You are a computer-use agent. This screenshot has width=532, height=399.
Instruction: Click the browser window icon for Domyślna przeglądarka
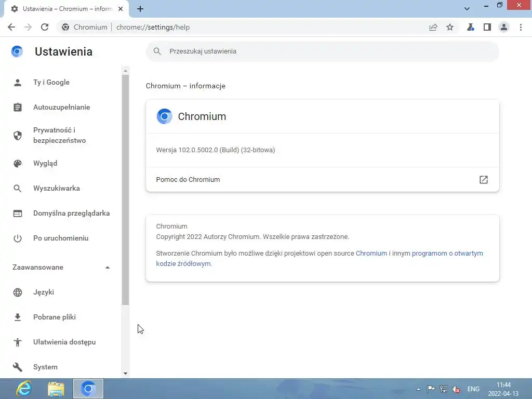pyautogui.click(x=17, y=214)
